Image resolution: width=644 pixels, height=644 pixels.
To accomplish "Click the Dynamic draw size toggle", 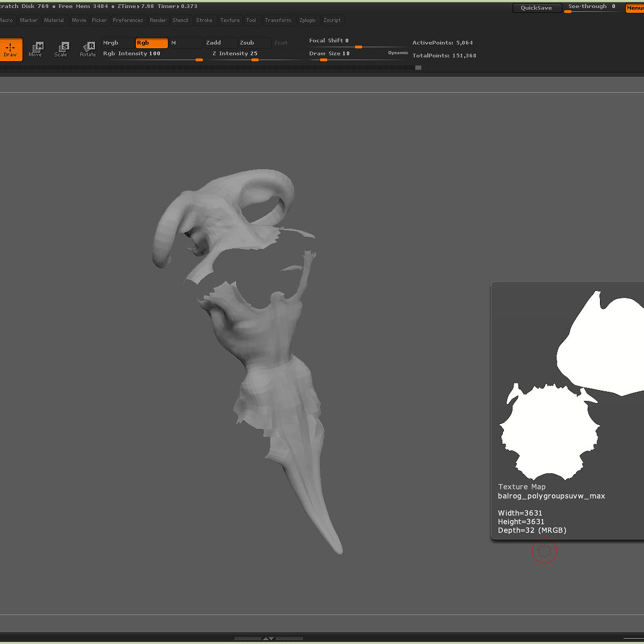I will (x=398, y=53).
